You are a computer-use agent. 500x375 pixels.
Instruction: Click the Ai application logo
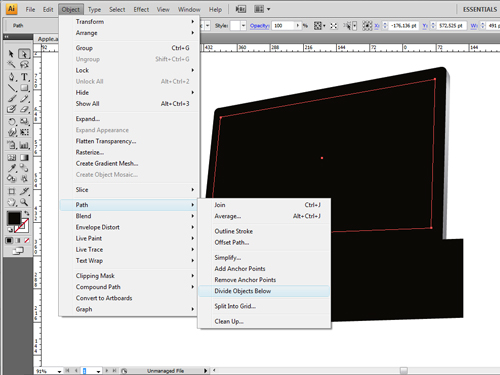point(11,9)
